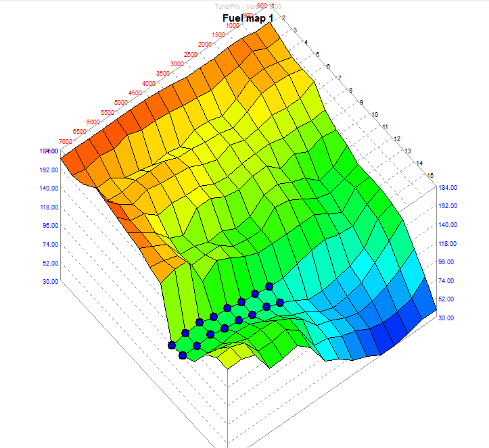The height and width of the screenshot is (448, 489).
Task: Pick the red 3000 RPM axis label
Action: pyautogui.click(x=177, y=64)
